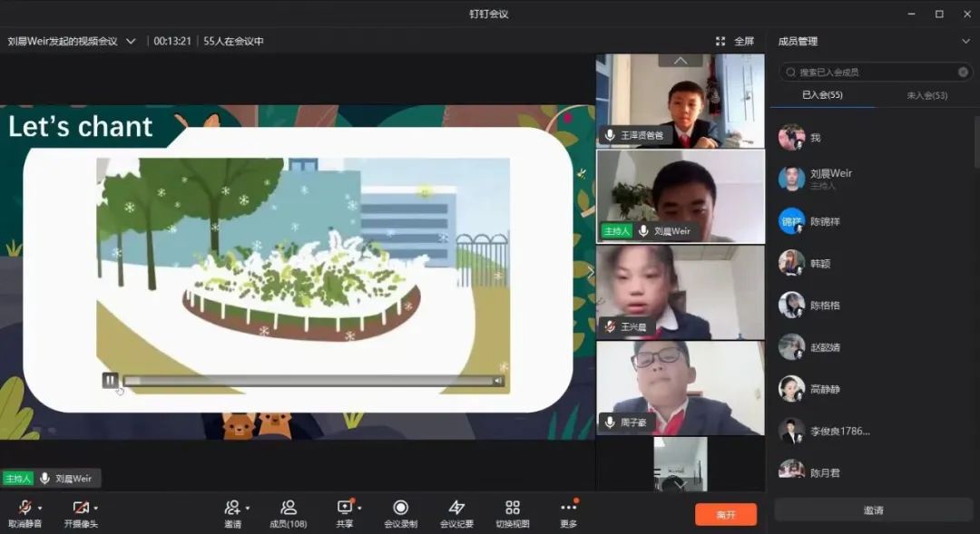Select the 已入会(55) tab

coord(822,95)
